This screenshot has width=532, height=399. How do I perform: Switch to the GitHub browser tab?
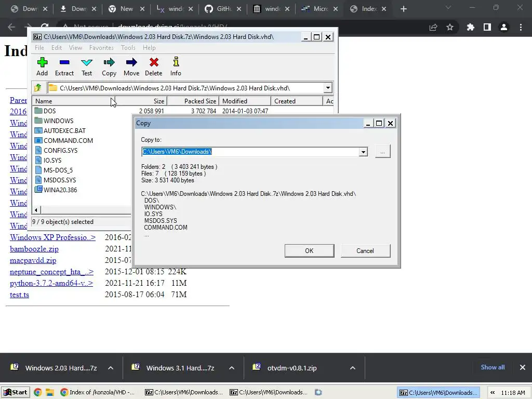coord(222,9)
